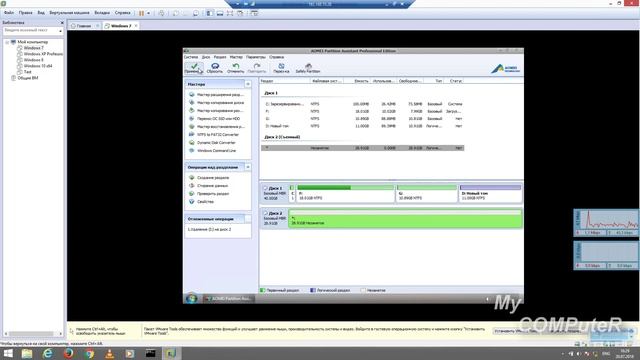The width and height of the screenshot is (640, 360).
Task: Open the Система menu in AOMEI
Action: (x=191, y=57)
